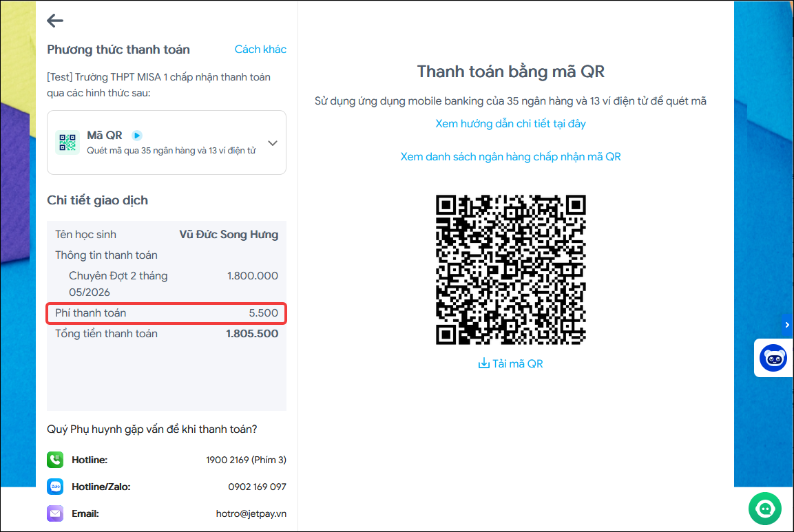Open Xem hướng dẫn chi tiết tại đây

(x=510, y=123)
